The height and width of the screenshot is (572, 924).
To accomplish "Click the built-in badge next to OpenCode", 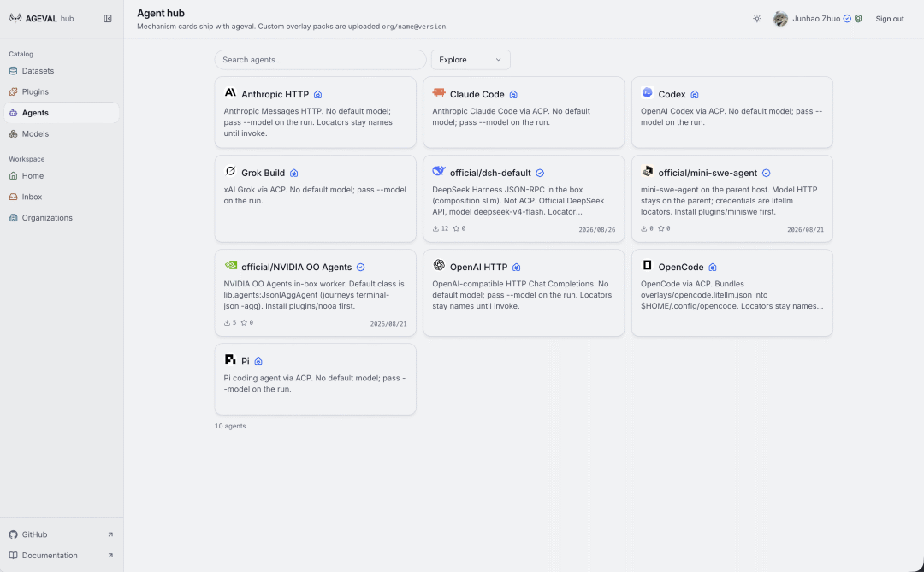I will (x=713, y=268).
